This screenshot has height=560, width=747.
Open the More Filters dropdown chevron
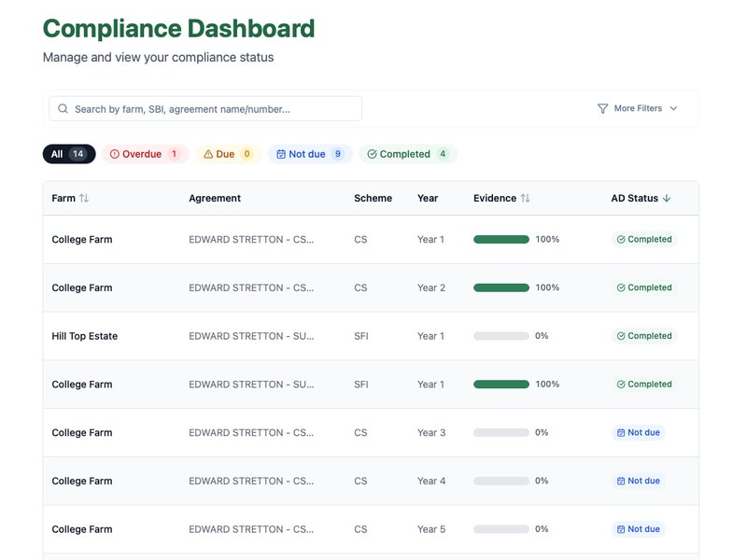coord(674,108)
